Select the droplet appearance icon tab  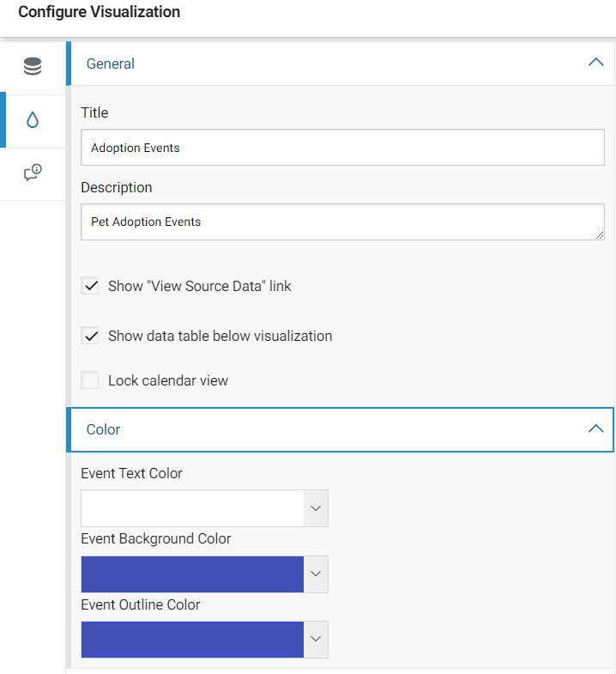click(x=33, y=120)
